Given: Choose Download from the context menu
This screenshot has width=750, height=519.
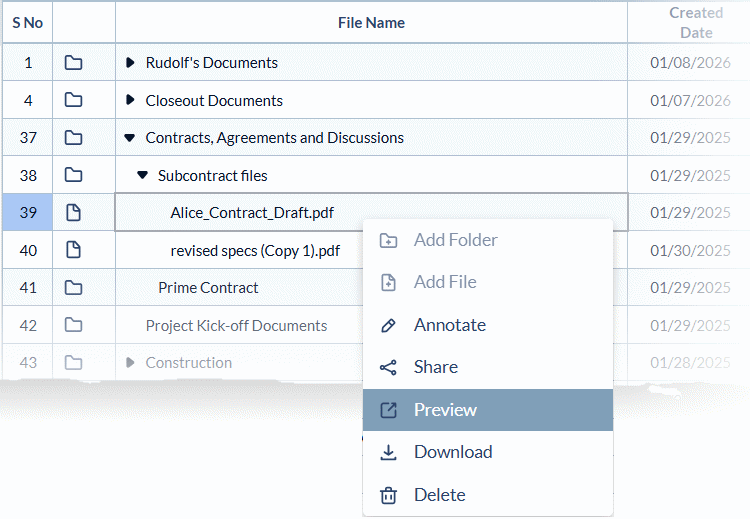Looking at the screenshot, I should 453,452.
